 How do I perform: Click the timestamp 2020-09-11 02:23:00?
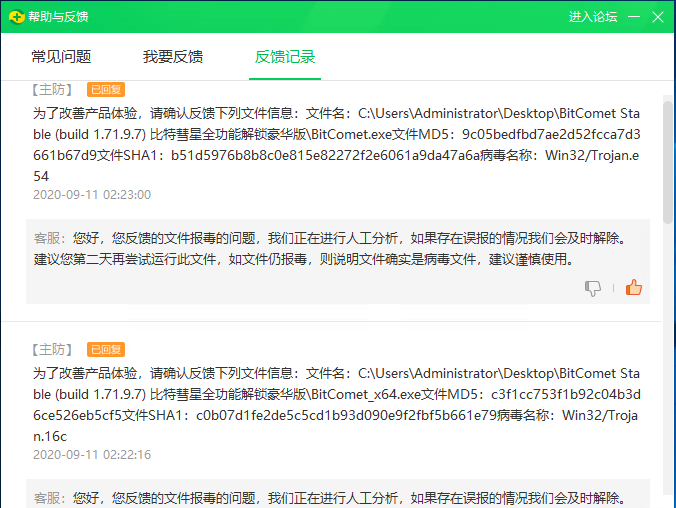click(92, 195)
